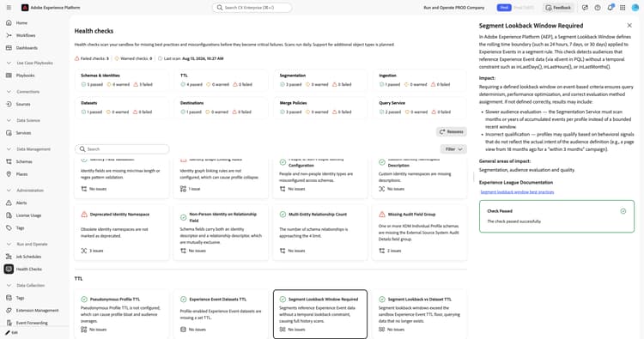Click the Adobe Experience Platform logo

pos(25,8)
